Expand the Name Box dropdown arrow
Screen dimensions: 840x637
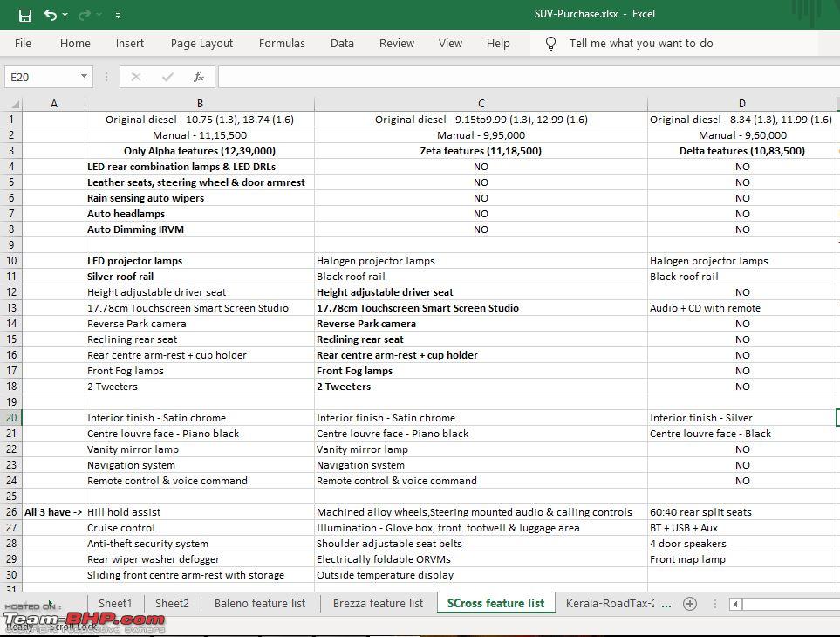84,77
